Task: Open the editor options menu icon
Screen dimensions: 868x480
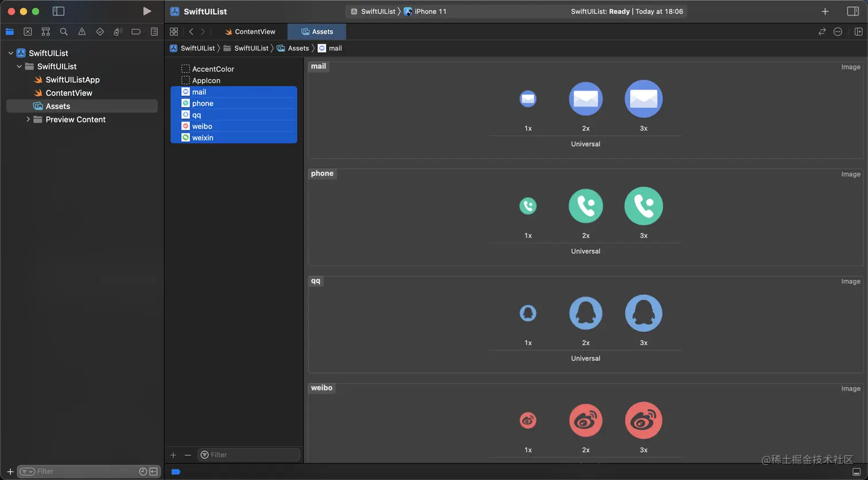Action: [x=838, y=32]
